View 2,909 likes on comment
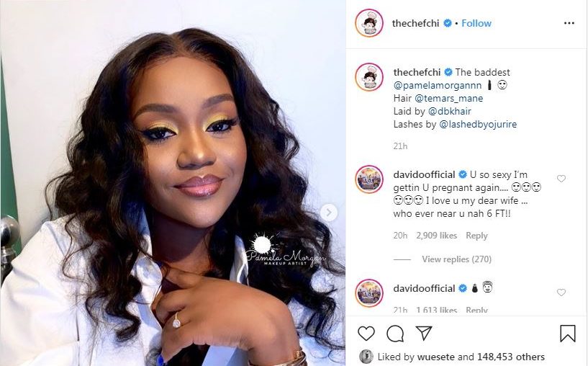The image size is (588, 366). (436, 236)
